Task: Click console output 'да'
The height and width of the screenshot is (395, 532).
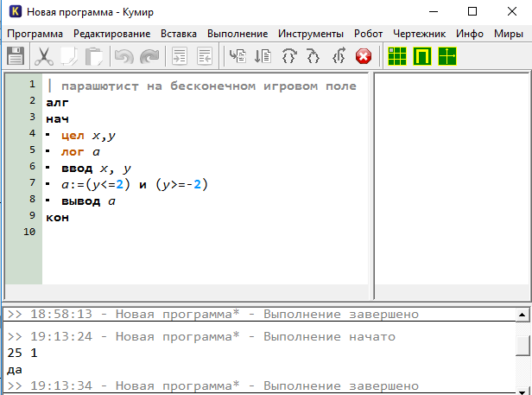Action: coord(15,370)
